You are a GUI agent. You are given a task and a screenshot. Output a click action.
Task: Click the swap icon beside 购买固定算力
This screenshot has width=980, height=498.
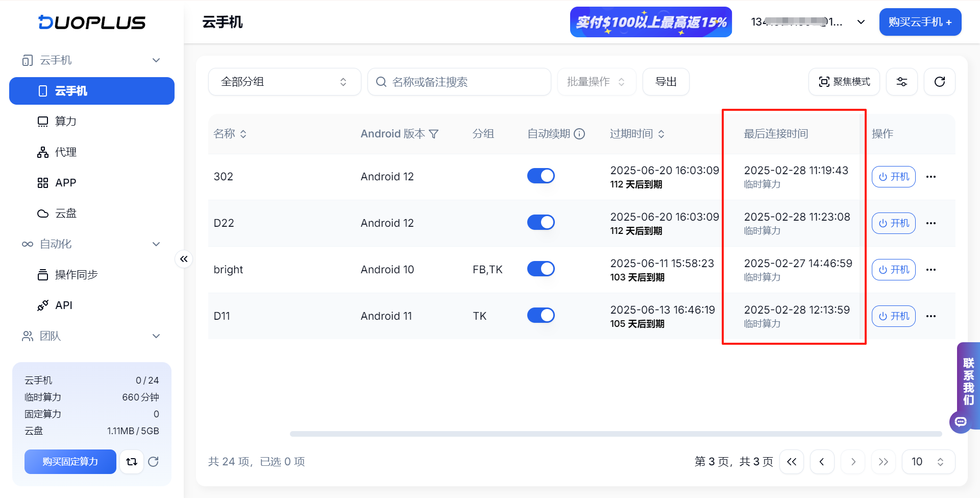tap(132, 462)
